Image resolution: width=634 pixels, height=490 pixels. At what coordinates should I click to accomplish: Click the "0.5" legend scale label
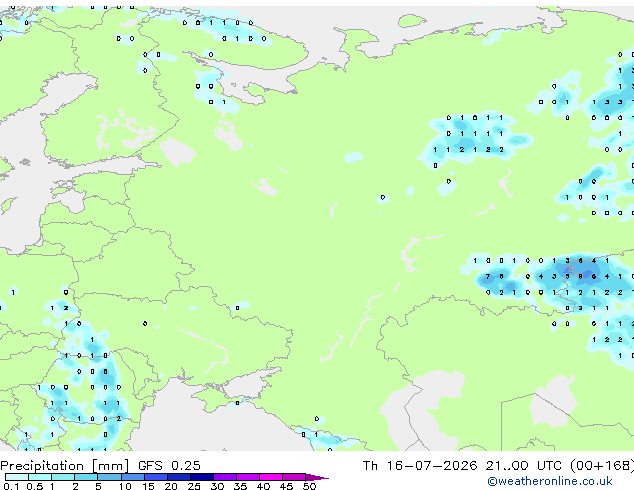click(34, 486)
